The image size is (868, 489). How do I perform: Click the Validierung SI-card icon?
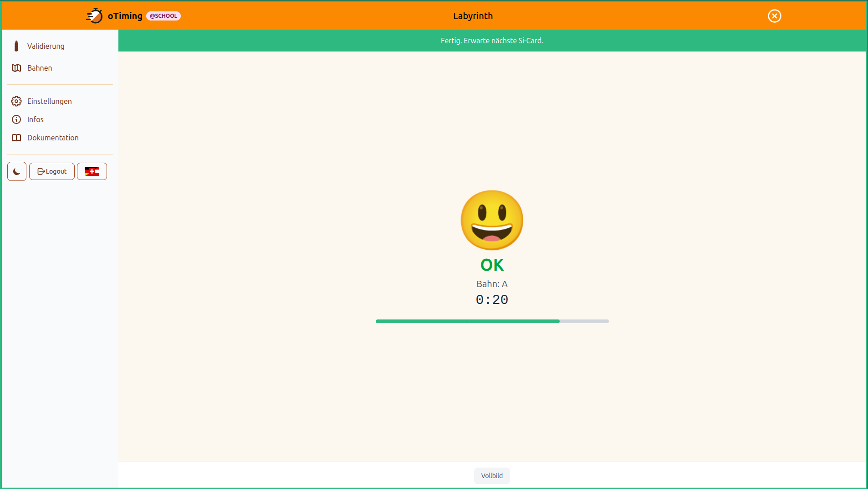[x=16, y=46]
